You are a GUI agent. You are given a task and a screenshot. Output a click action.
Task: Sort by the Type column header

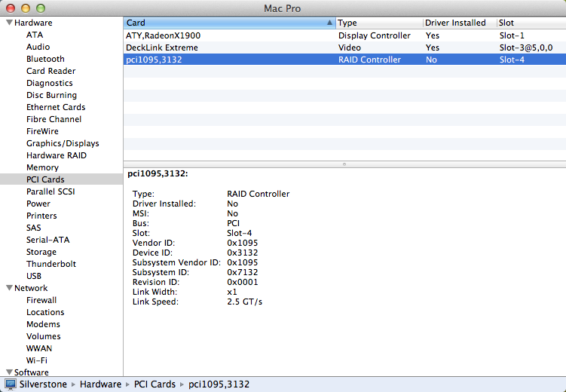(x=379, y=23)
